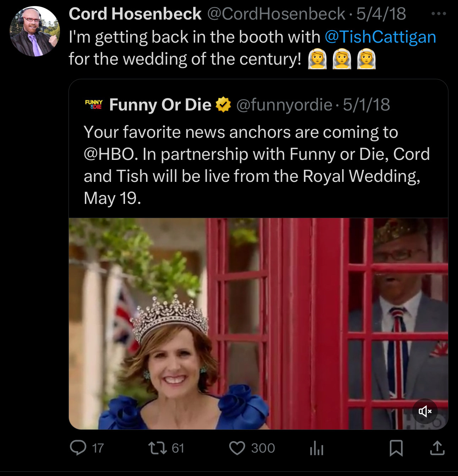The width and height of the screenshot is (458, 476).
Task: Click the gold verified badge
Action: pyautogui.click(x=223, y=104)
